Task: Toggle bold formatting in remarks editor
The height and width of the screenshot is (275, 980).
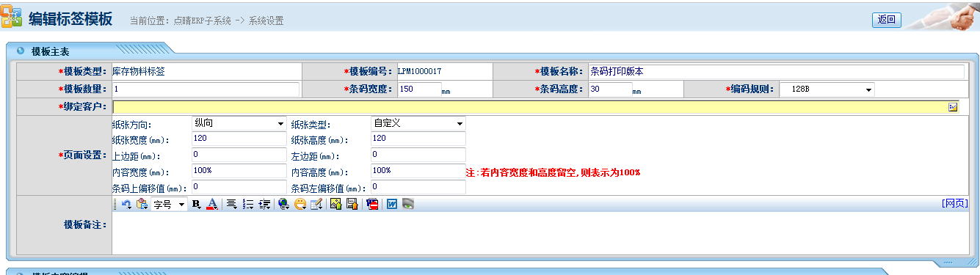Action: coord(196,204)
